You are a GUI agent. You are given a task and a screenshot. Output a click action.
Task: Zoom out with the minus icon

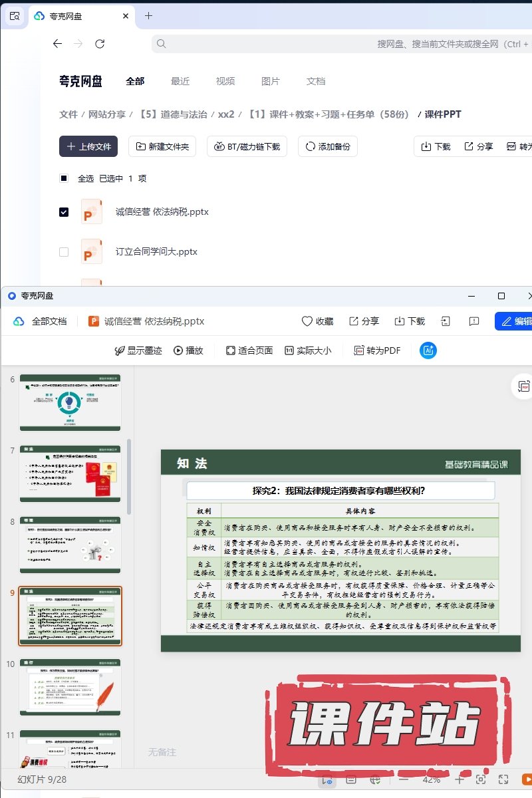(404, 779)
